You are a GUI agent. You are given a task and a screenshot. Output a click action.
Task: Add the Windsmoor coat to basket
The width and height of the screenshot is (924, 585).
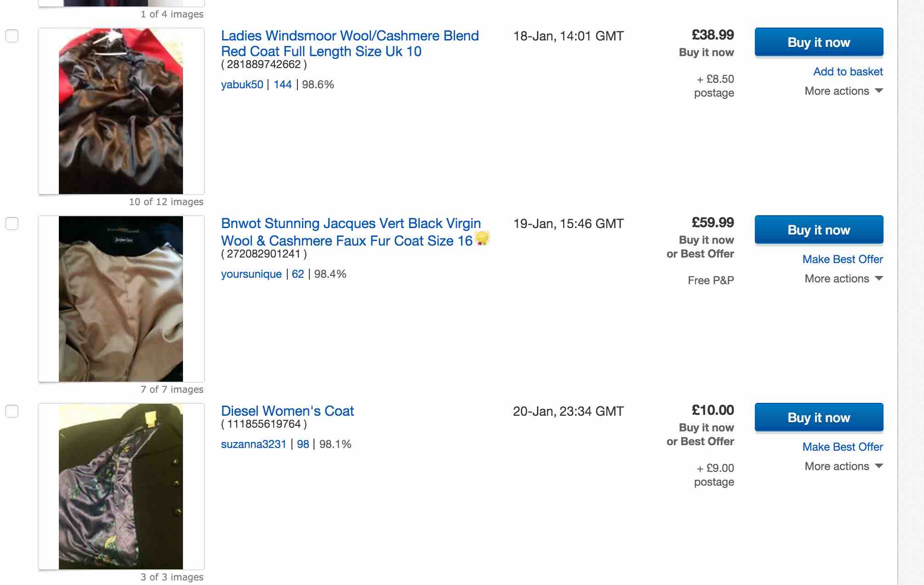848,72
